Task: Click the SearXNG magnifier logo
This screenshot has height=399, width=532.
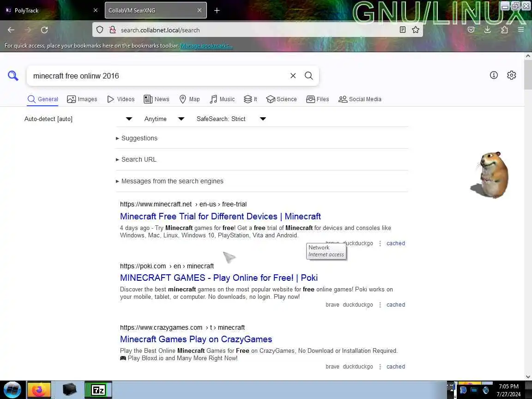Action: 13,75
